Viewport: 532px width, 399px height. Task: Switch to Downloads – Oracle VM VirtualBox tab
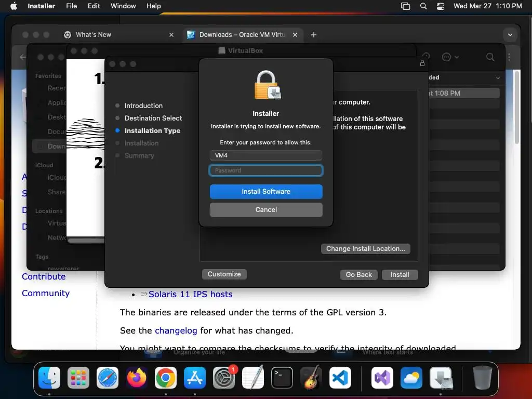click(x=243, y=35)
